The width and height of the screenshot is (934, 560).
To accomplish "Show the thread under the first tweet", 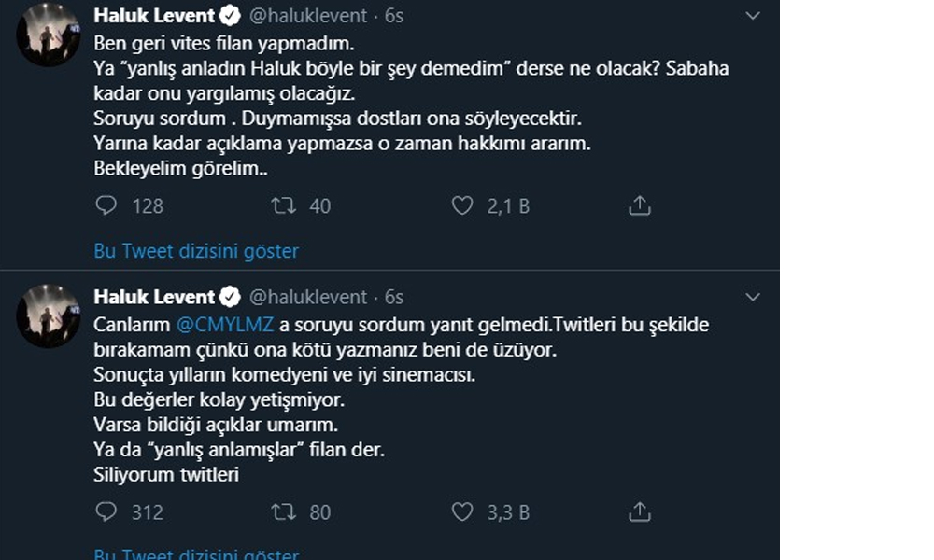I will pos(196,250).
